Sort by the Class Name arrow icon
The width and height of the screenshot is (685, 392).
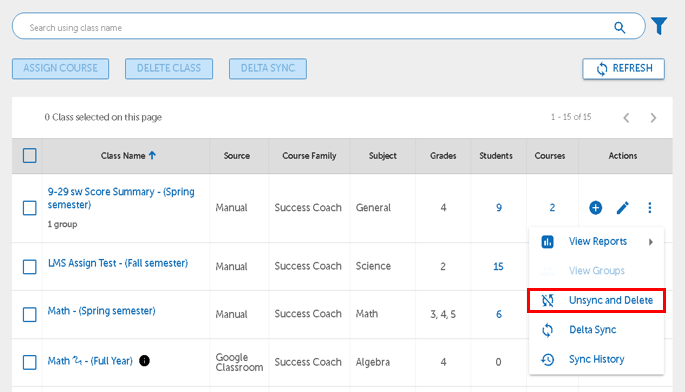(152, 155)
